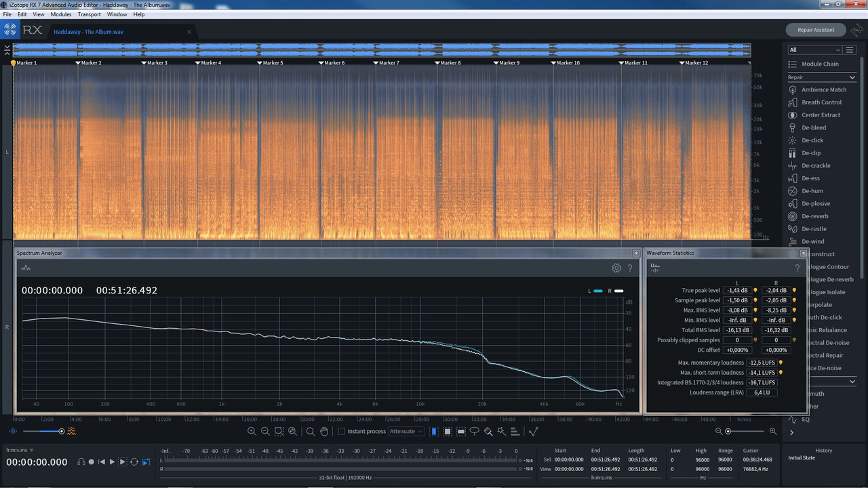Open the View menu

pos(39,14)
